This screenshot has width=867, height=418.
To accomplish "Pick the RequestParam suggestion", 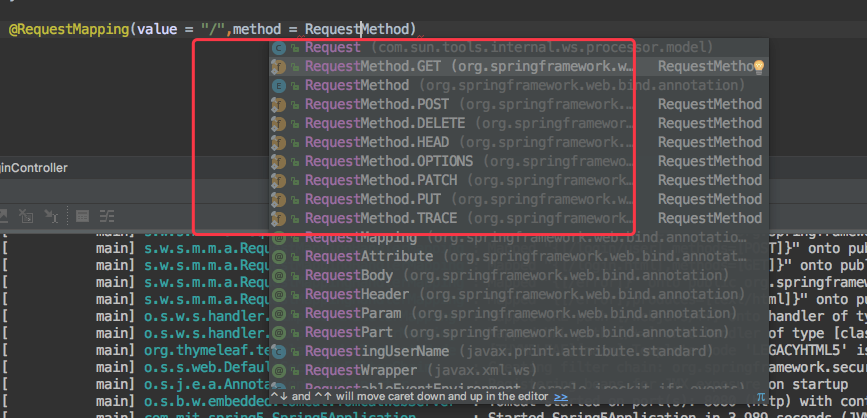I will (519, 314).
